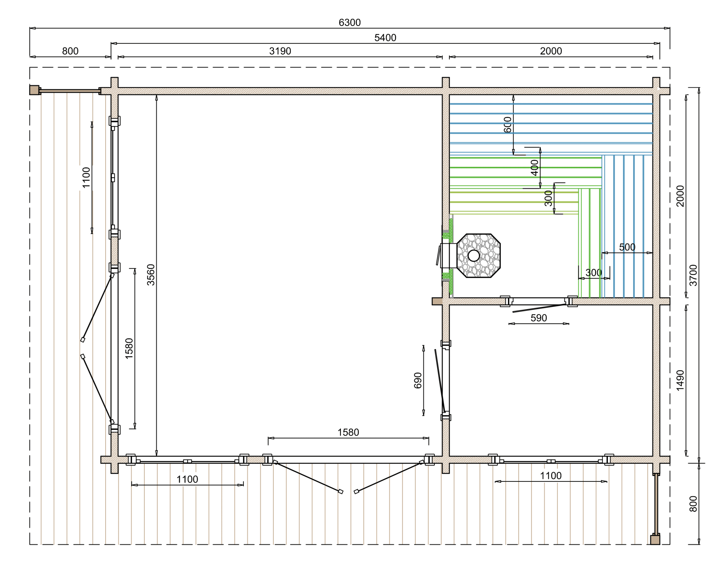Click the round chimney in stove center

click(474, 255)
